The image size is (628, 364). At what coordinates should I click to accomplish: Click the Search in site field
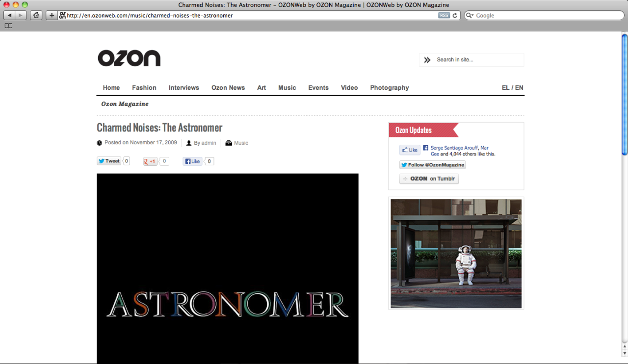pos(471,60)
